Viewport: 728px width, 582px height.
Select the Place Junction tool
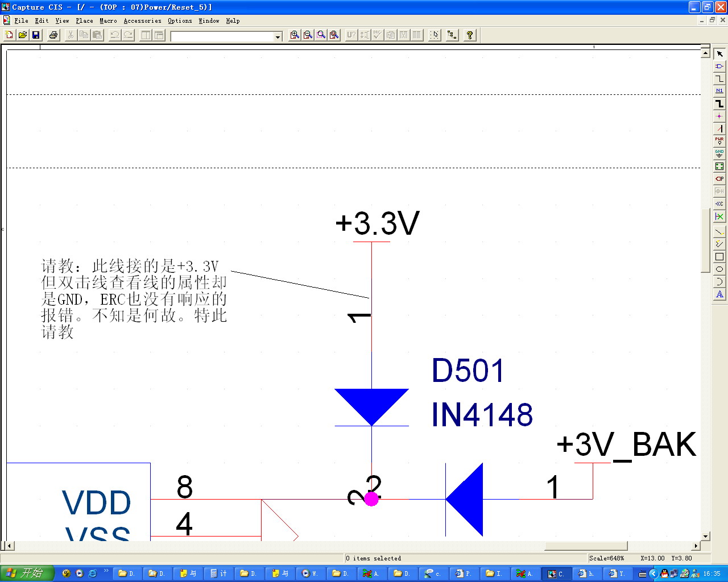click(x=719, y=116)
